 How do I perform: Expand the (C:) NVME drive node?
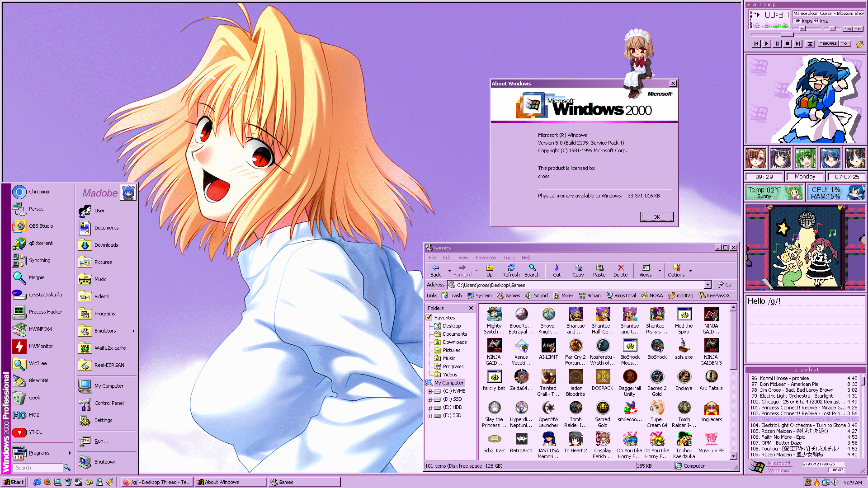(x=429, y=391)
